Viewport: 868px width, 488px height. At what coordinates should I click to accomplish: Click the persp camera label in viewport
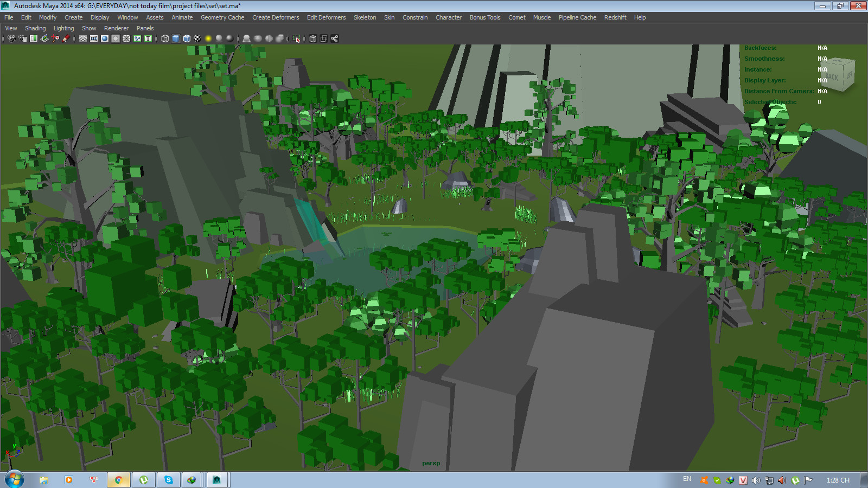coord(431,464)
